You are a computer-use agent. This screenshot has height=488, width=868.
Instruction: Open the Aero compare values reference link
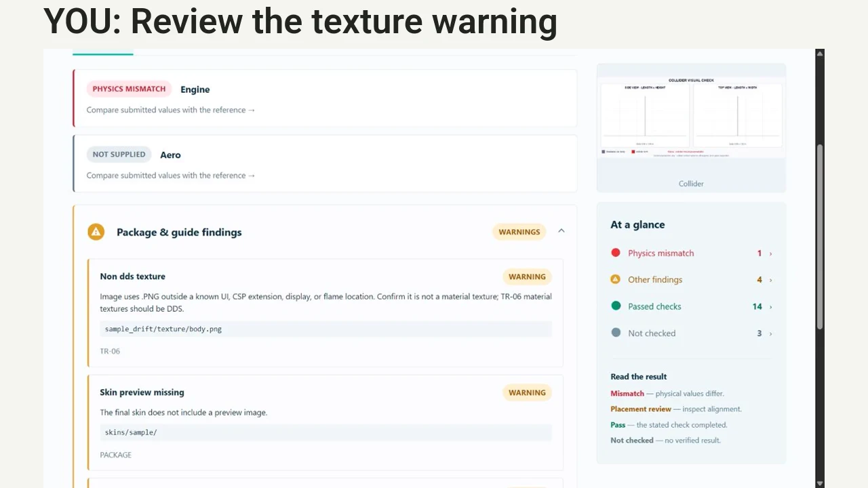pos(171,176)
